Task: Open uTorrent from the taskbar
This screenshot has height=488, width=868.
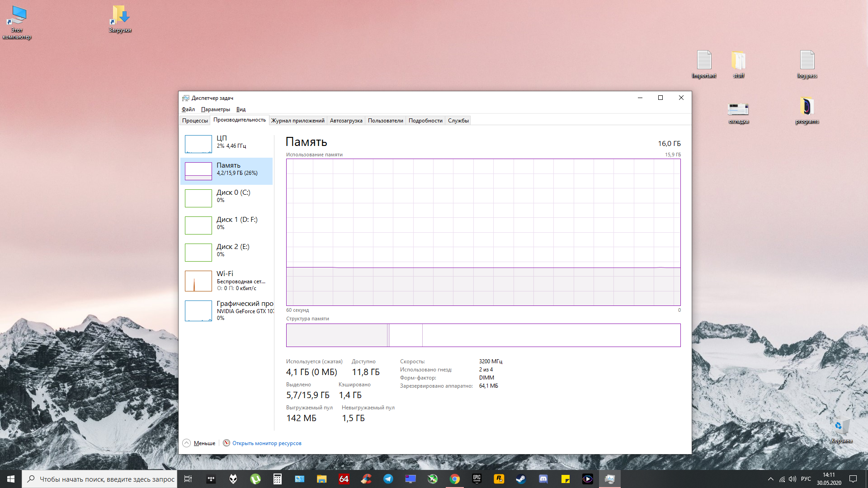Action: click(255, 479)
